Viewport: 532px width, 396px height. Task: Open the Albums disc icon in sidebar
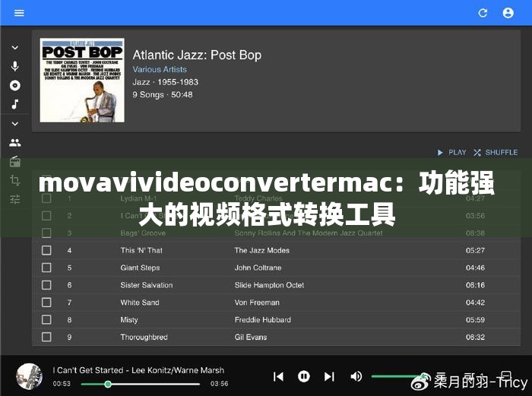coord(15,85)
